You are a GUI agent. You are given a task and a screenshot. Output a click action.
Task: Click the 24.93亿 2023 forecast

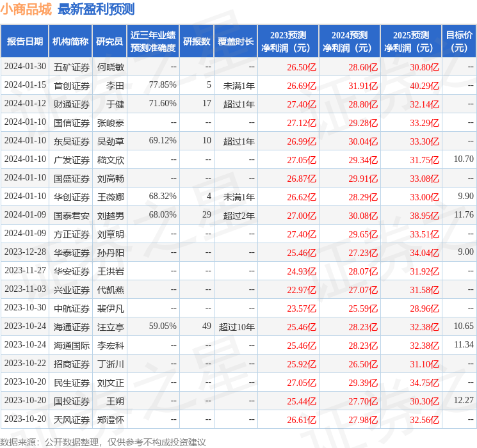click(302, 271)
